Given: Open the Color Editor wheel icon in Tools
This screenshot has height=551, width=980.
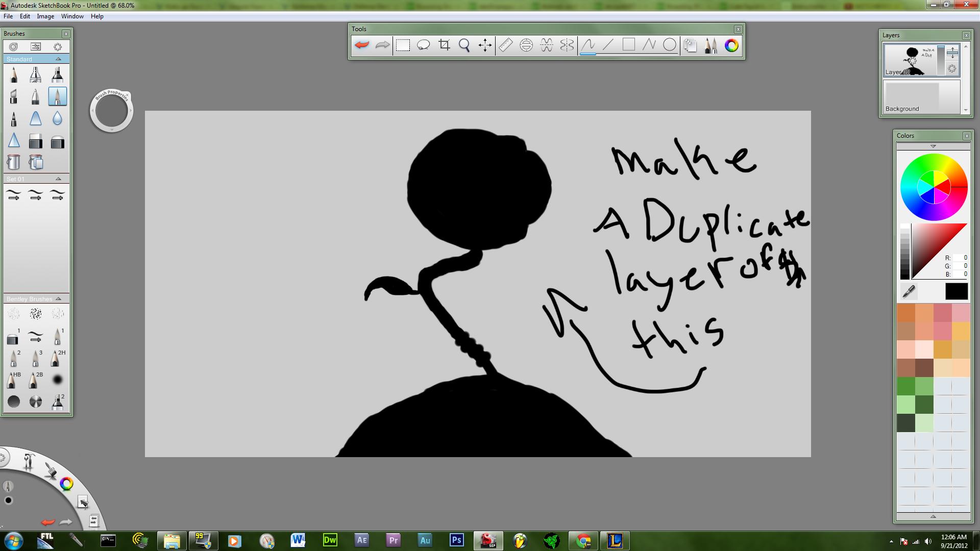Looking at the screenshot, I should pyautogui.click(x=731, y=45).
